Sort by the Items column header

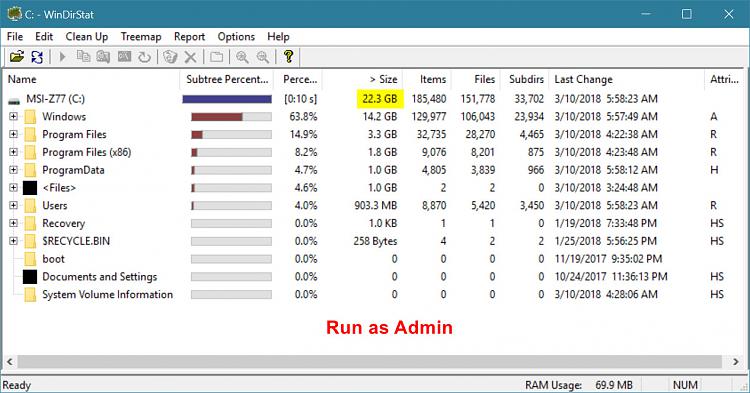(x=427, y=79)
